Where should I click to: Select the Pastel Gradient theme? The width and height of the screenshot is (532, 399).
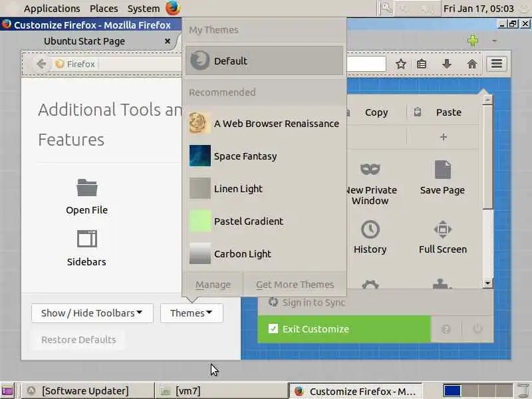(x=264, y=221)
